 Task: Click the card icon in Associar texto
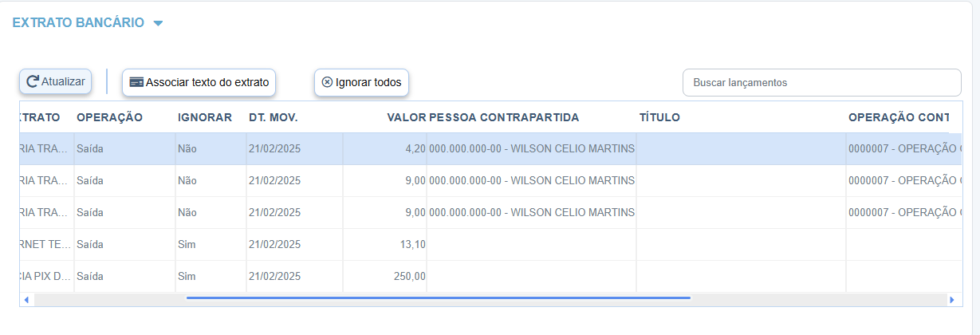tap(136, 82)
